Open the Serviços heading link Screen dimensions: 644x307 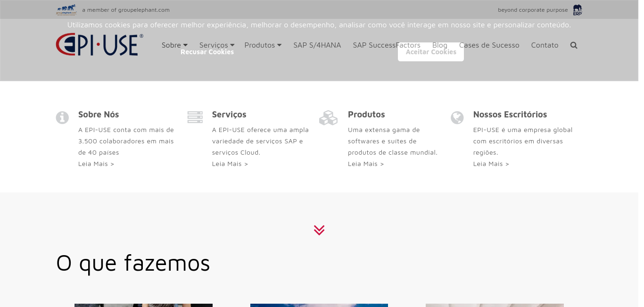tap(229, 115)
